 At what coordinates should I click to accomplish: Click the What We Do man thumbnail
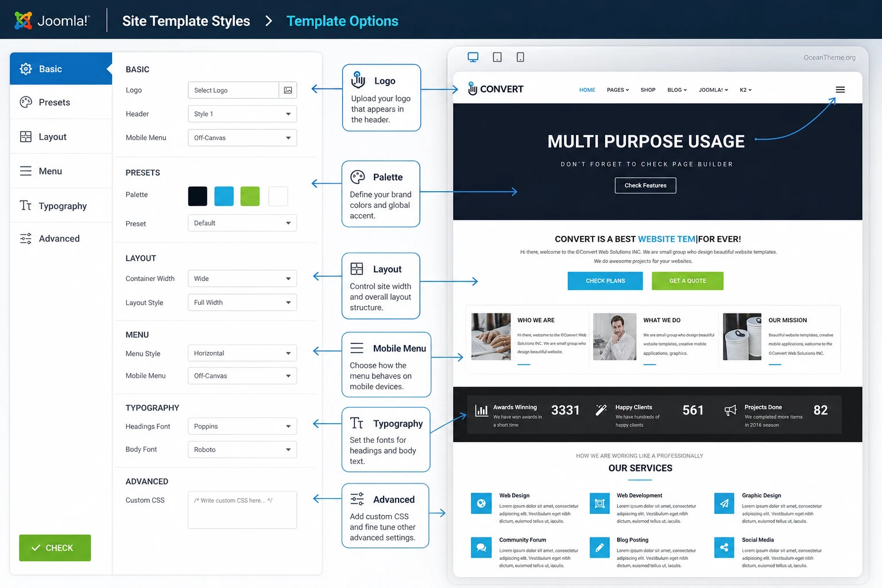(614, 336)
